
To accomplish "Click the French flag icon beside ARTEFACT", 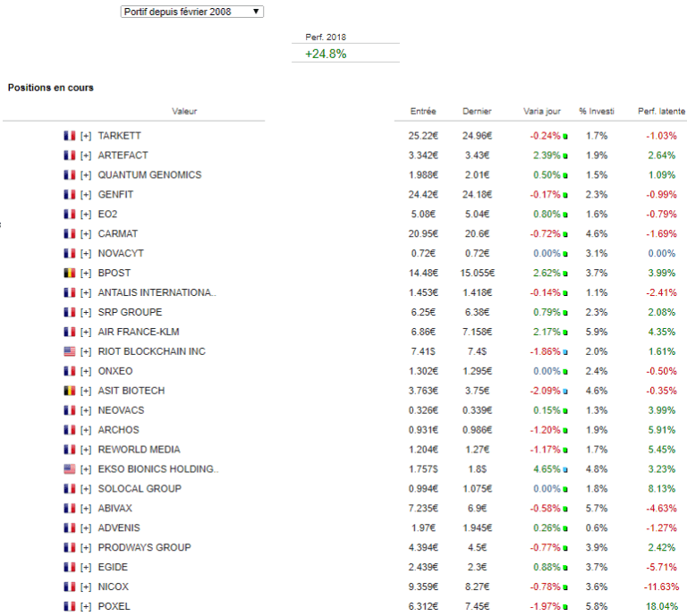I will click(x=69, y=156).
